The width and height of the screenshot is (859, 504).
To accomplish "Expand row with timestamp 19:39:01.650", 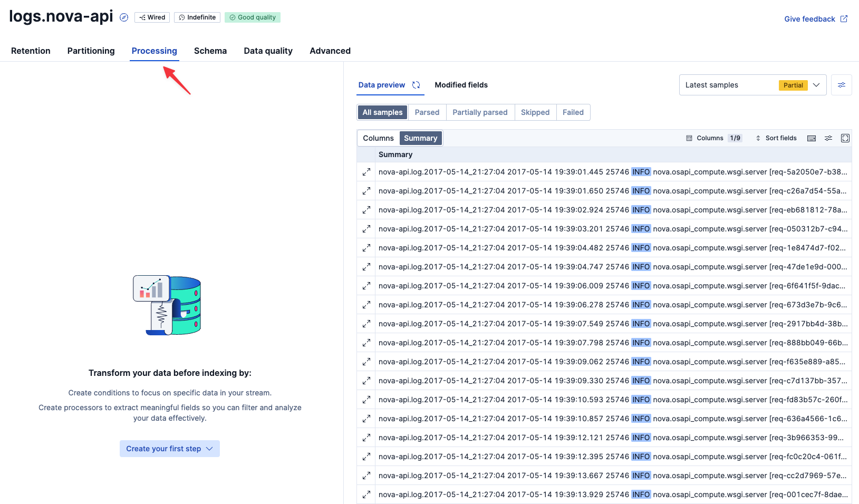I will point(366,191).
